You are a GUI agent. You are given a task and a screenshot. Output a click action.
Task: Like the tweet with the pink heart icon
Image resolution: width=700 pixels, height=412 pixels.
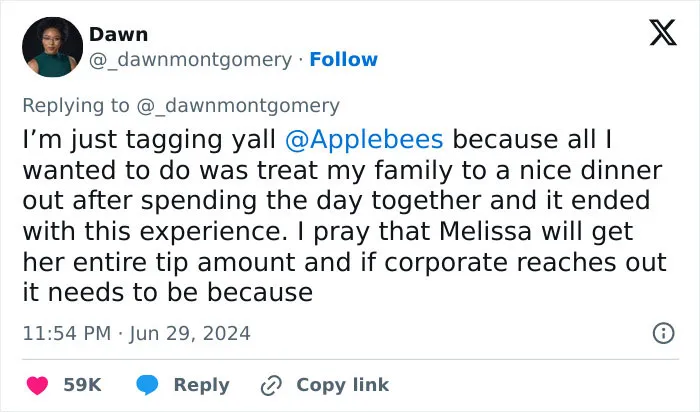point(38,385)
